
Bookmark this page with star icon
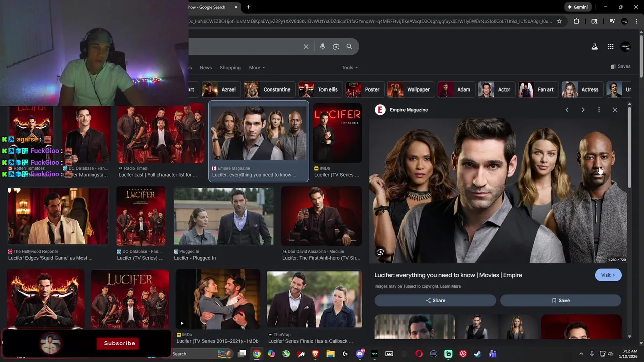pyautogui.click(x=559, y=21)
